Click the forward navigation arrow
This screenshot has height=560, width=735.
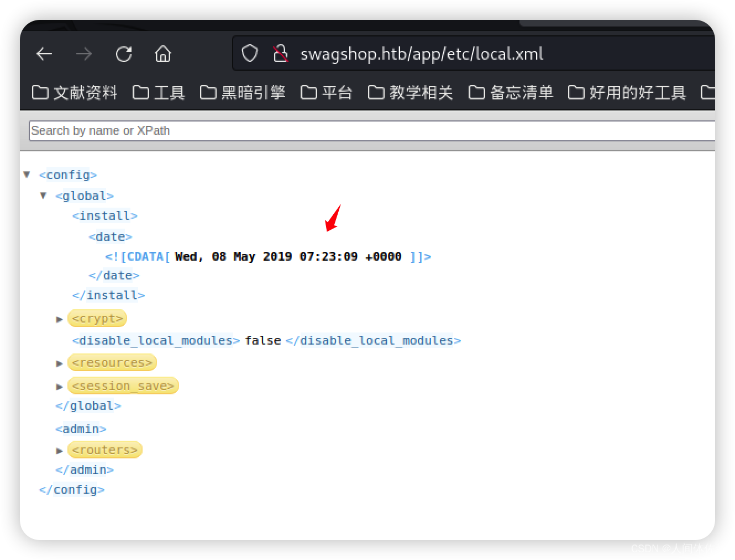[x=84, y=54]
